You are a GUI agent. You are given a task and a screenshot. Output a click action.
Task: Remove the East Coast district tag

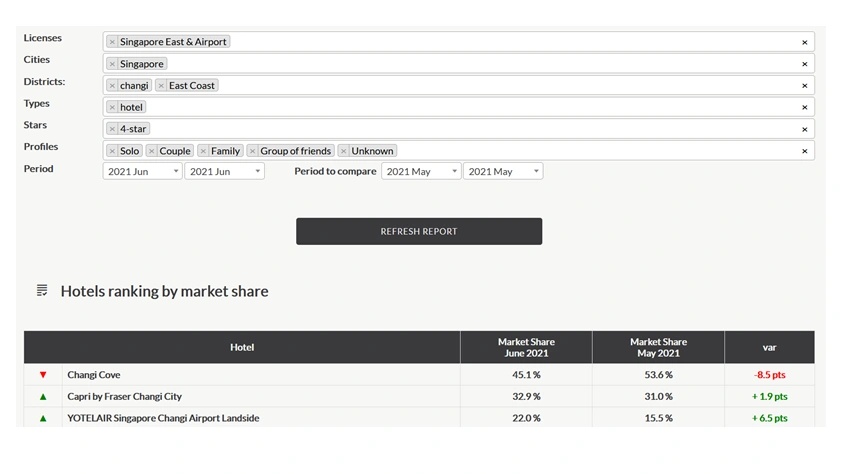[161, 86]
